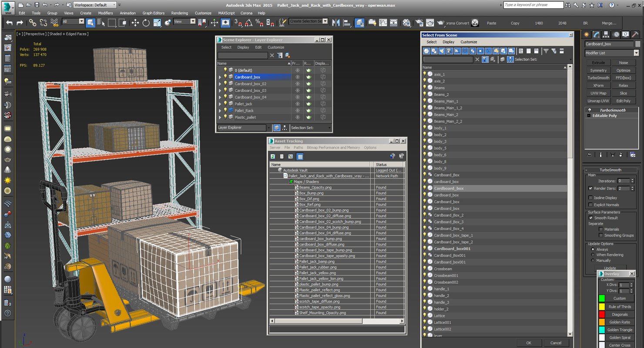Viewport: 644px width, 348px height.
Task: Click the Align tool icon
Action: coord(347,23)
